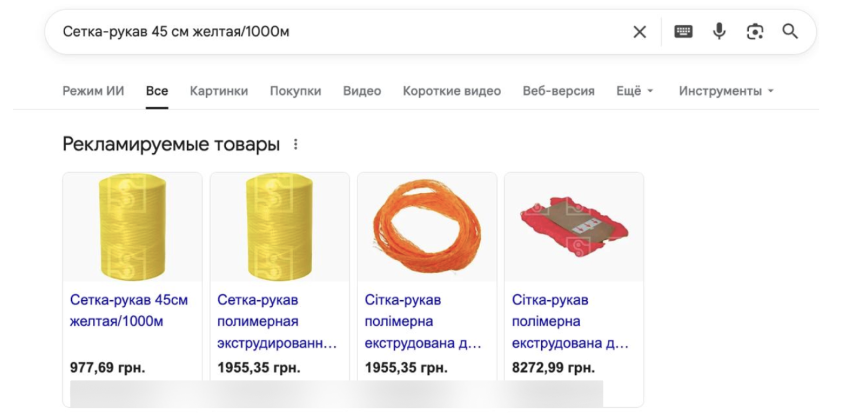Click the first yellow spool product image
This screenshot has height=420, width=868.
pyautogui.click(x=132, y=227)
